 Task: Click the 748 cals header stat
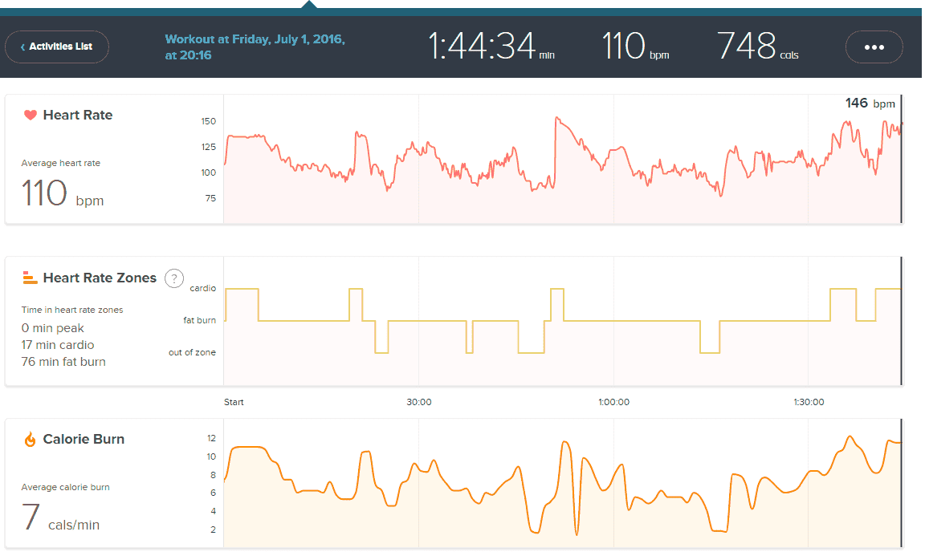[757, 47]
